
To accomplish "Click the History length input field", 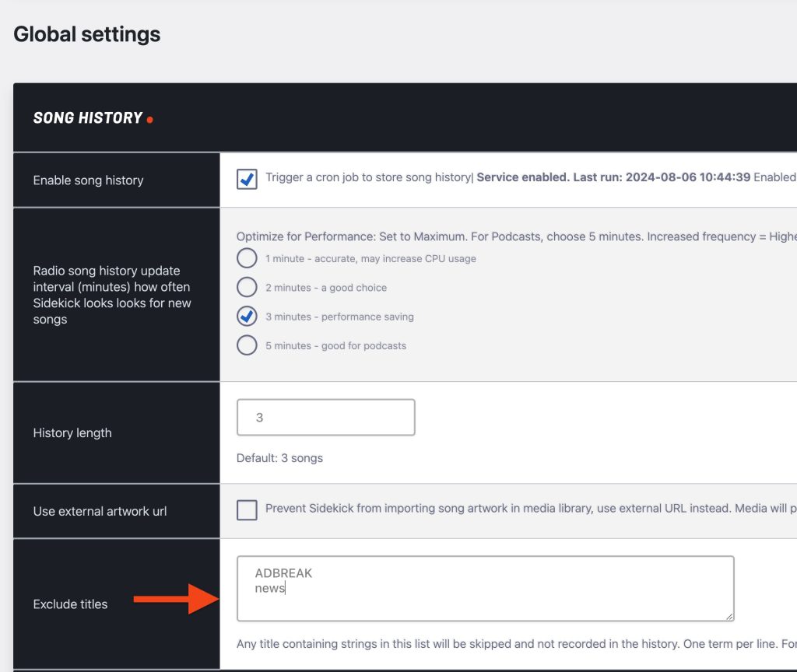I will [325, 418].
